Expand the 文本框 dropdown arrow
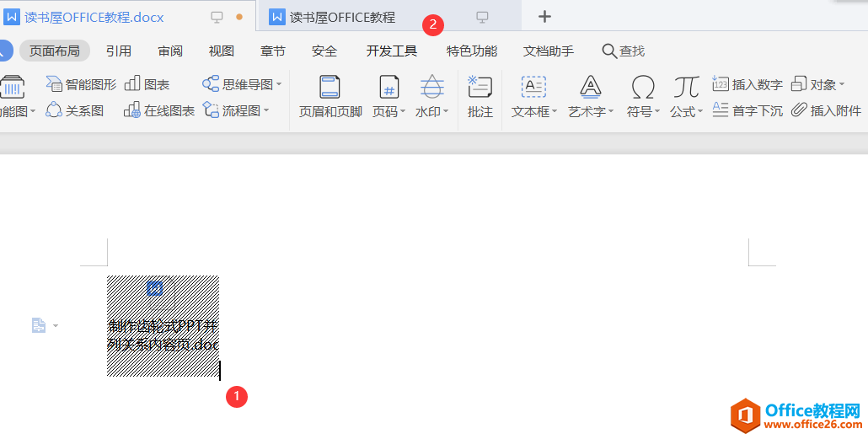The width and height of the screenshot is (868, 439). click(555, 111)
